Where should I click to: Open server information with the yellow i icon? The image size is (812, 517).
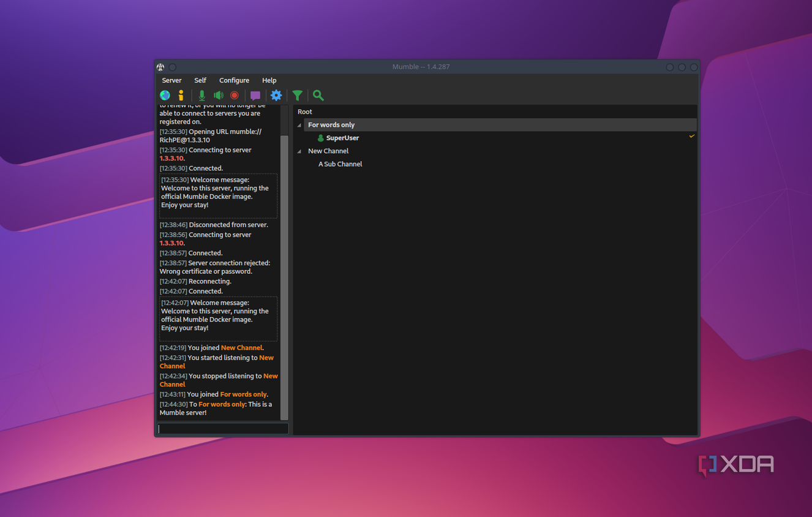click(181, 95)
